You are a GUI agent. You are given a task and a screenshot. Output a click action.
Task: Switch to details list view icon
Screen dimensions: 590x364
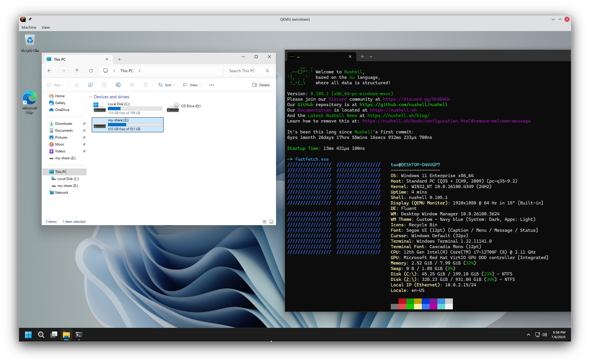pos(265,222)
